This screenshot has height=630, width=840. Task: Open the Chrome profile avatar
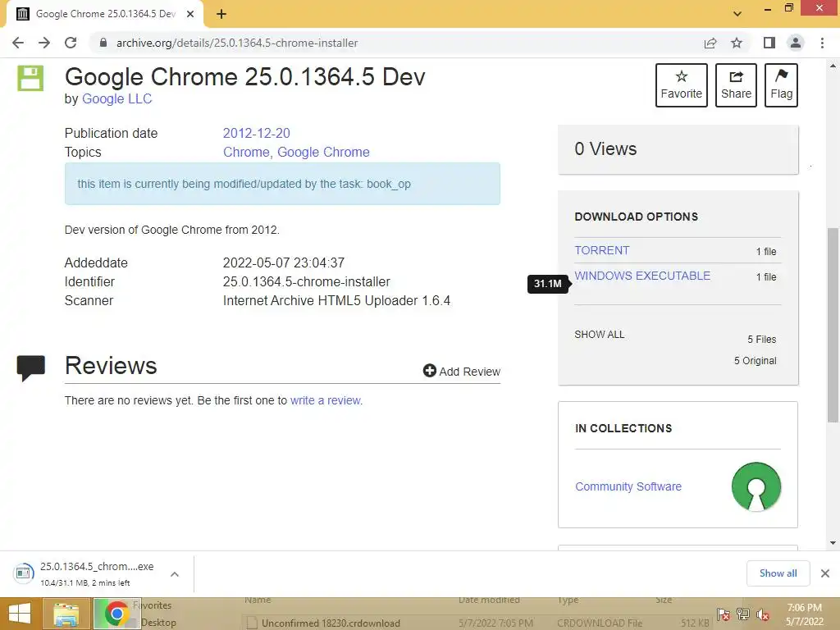(796, 43)
